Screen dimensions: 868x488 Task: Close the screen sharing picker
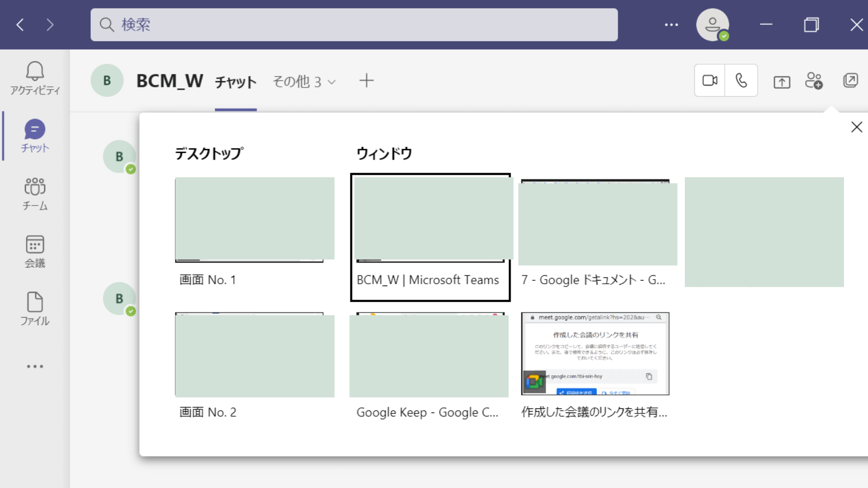[857, 127]
